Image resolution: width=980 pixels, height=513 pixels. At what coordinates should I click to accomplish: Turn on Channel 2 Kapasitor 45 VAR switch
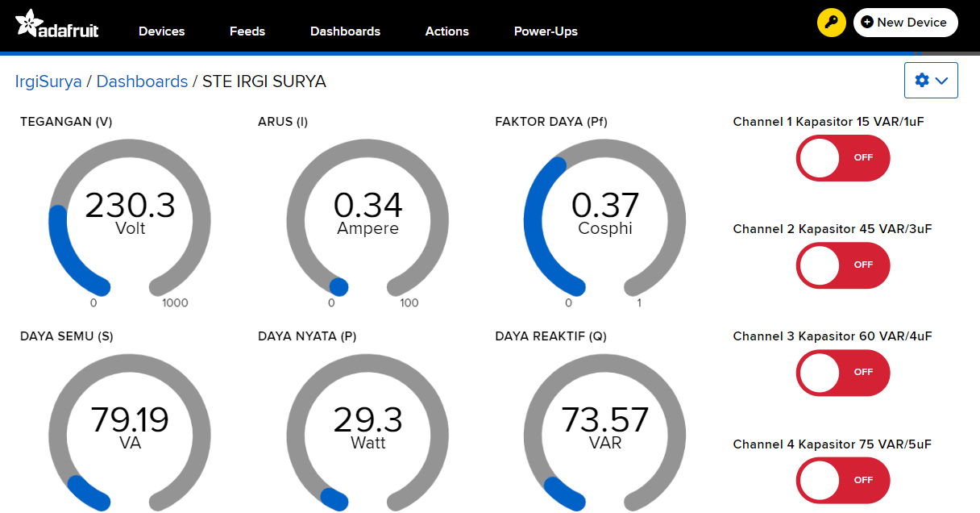click(843, 265)
